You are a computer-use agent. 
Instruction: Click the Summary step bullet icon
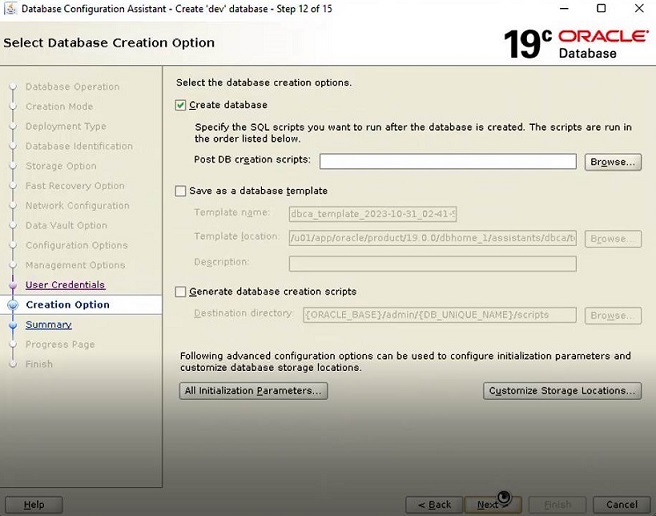[x=13, y=325]
